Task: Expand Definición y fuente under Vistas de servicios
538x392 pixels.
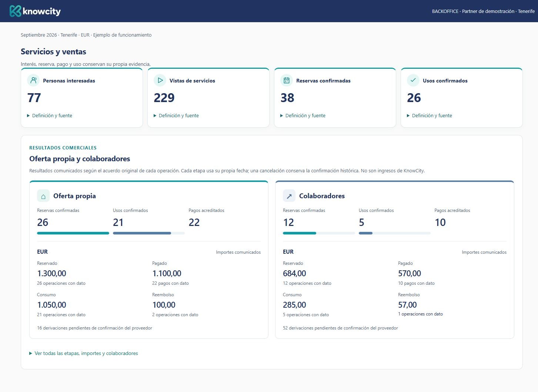Action: click(176, 116)
